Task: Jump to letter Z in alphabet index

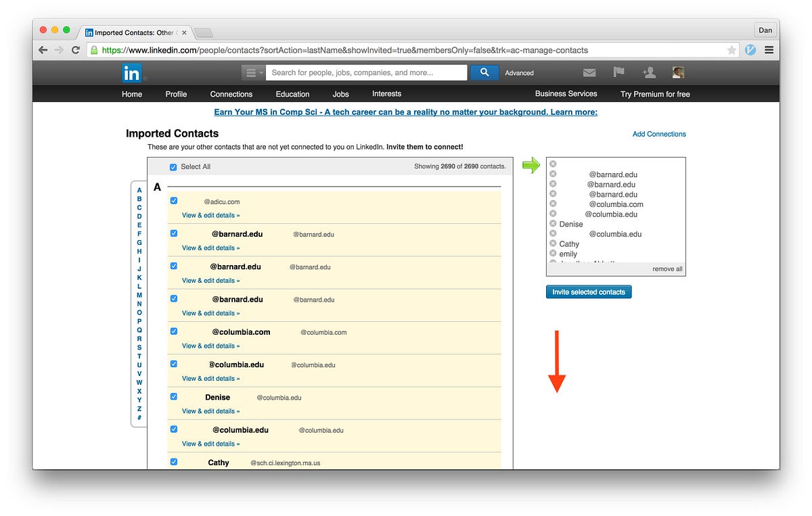Action: click(139, 408)
